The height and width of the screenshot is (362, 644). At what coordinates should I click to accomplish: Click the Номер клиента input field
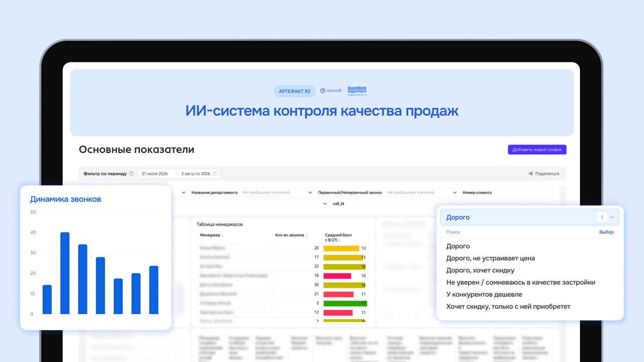(524, 192)
